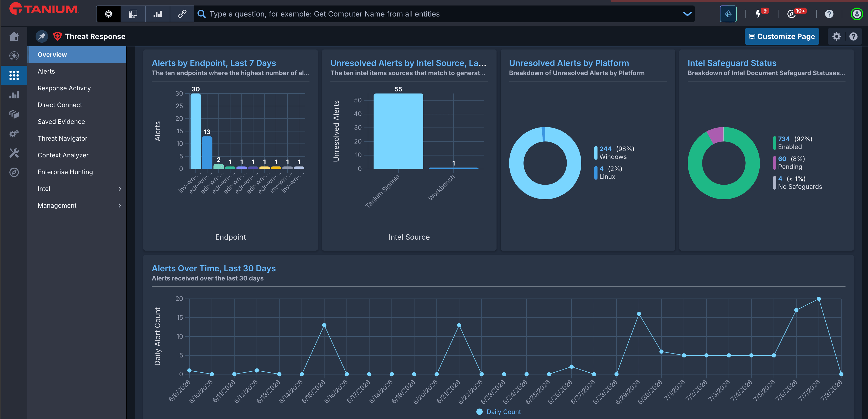The image size is (868, 419).
Task: Open Context Analyzer in the sidebar
Action: coord(77,155)
